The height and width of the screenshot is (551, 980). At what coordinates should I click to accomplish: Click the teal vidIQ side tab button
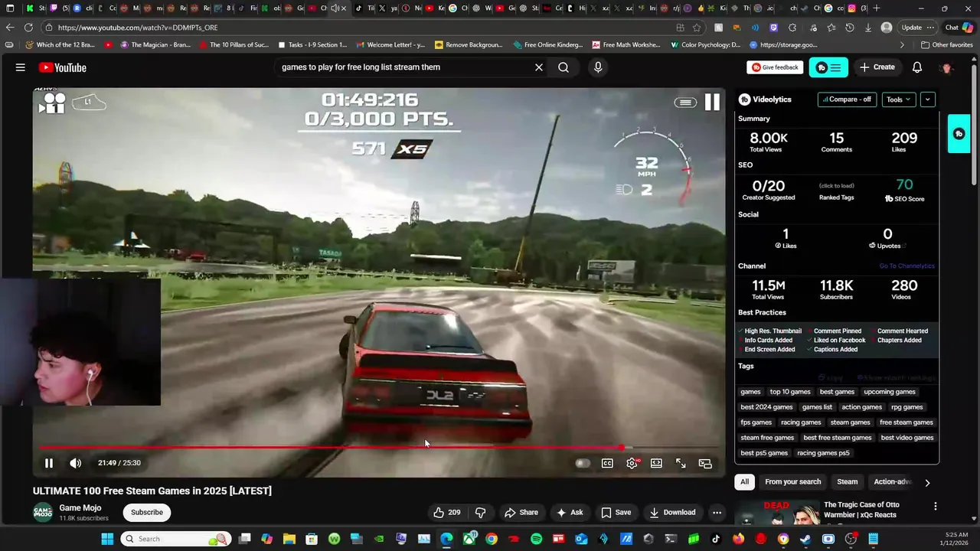point(959,134)
